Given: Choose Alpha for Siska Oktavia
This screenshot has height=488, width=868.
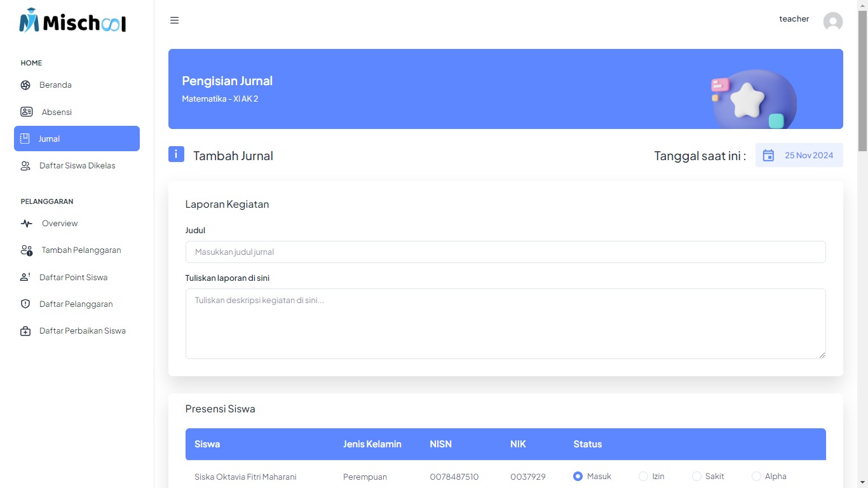Looking at the screenshot, I should tap(756, 477).
